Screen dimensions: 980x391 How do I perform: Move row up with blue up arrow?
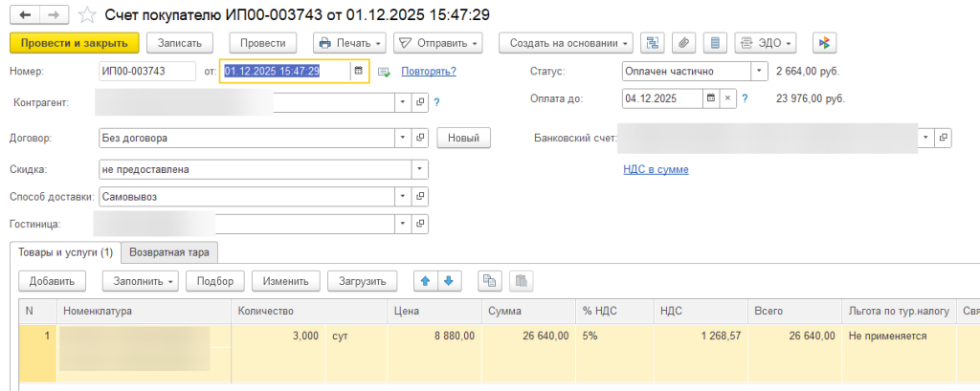pyautogui.click(x=425, y=281)
